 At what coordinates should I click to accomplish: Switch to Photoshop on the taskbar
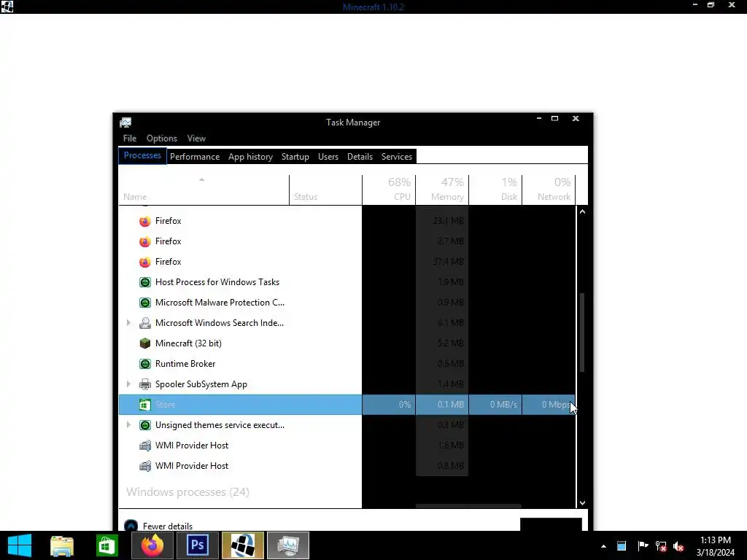[197, 545]
